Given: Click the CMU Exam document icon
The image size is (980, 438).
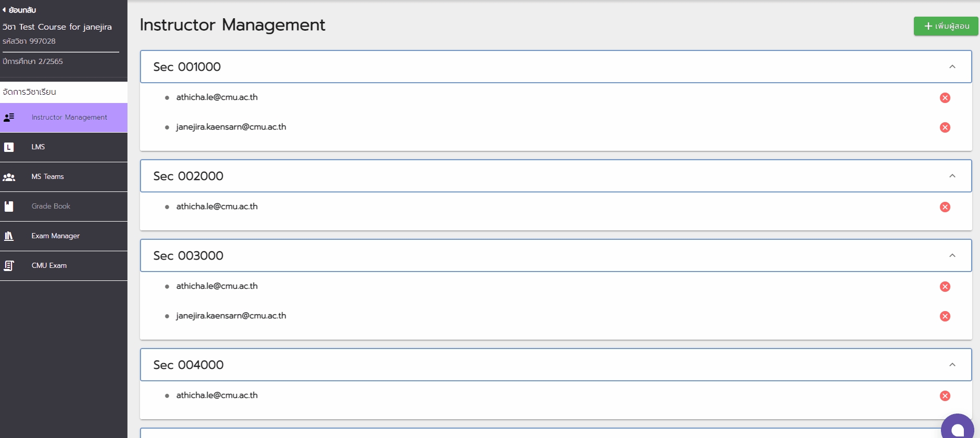Looking at the screenshot, I should point(9,266).
